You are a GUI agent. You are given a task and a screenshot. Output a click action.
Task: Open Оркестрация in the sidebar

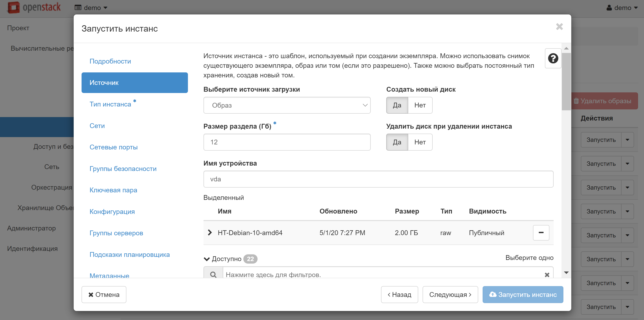click(52, 187)
